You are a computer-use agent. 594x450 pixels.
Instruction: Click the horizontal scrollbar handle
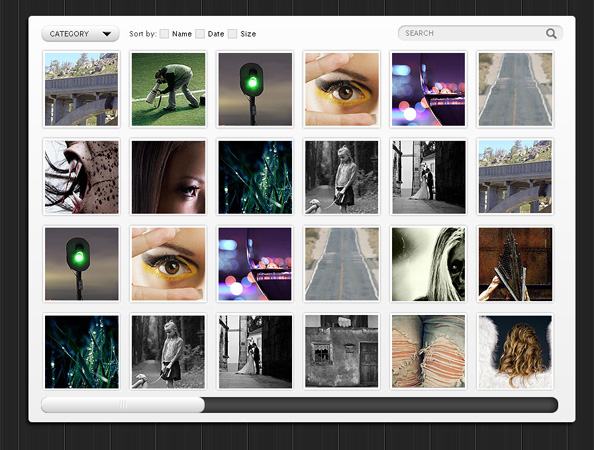[123, 405]
